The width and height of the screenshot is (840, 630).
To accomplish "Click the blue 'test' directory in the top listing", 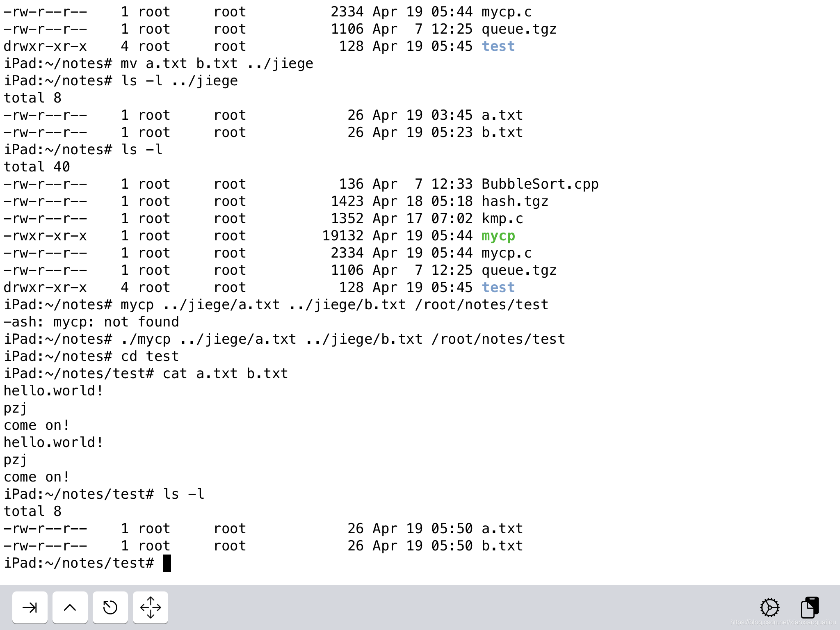I will pyautogui.click(x=498, y=46).
